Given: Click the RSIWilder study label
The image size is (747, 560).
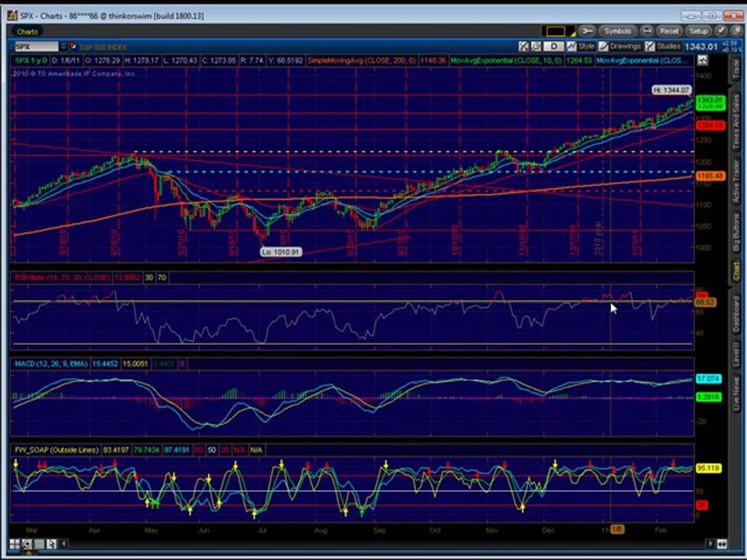Looking at the screenshot, I should pyautogui.click(x=62, y=277).
